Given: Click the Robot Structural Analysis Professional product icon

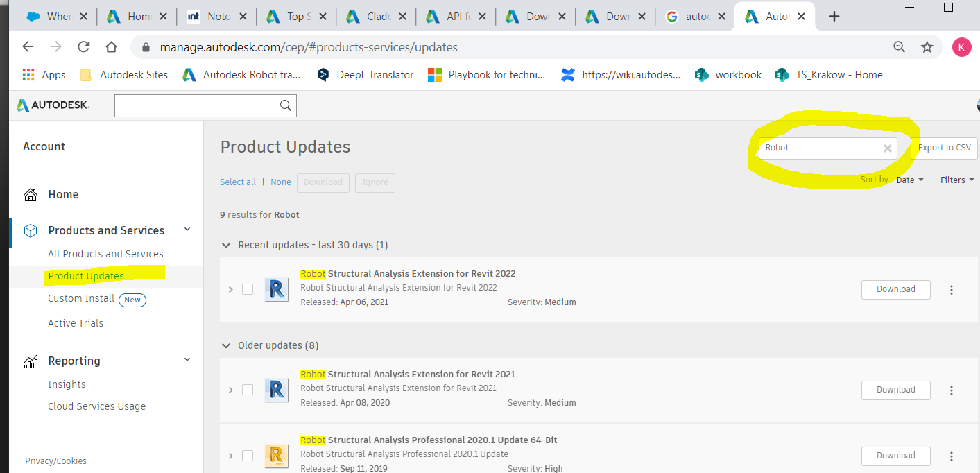Looking at the screenshot, I should 277,456.
